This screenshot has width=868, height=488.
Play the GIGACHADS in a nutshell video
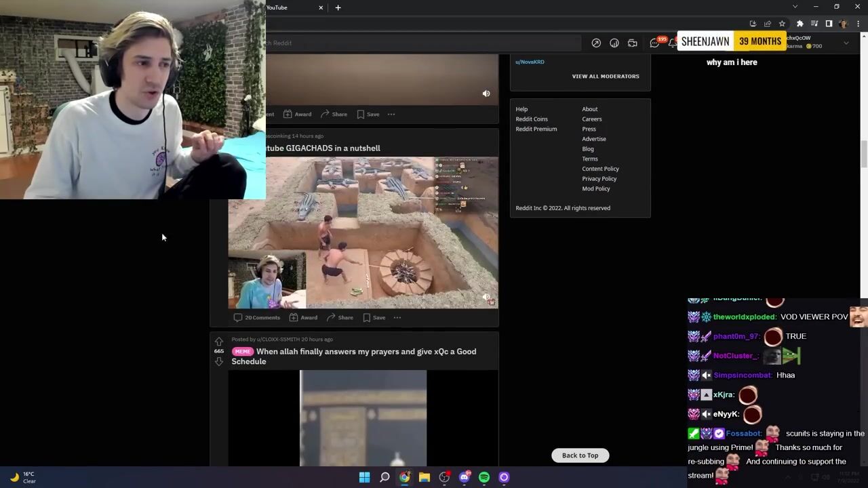363,232
